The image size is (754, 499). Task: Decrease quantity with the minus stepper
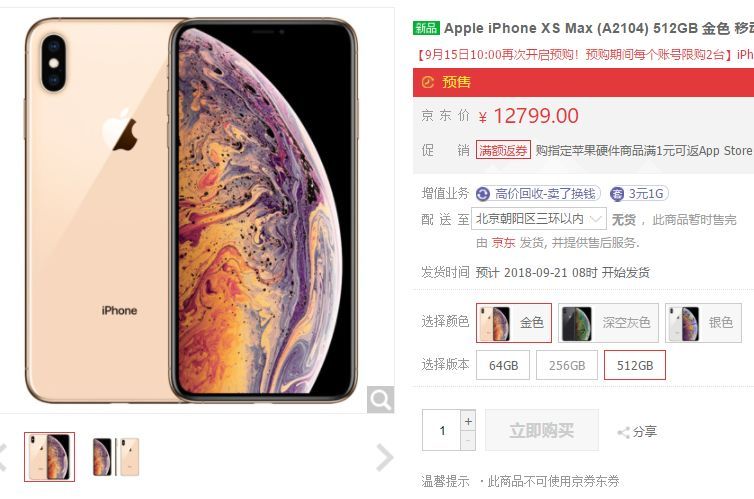(468, 441)
